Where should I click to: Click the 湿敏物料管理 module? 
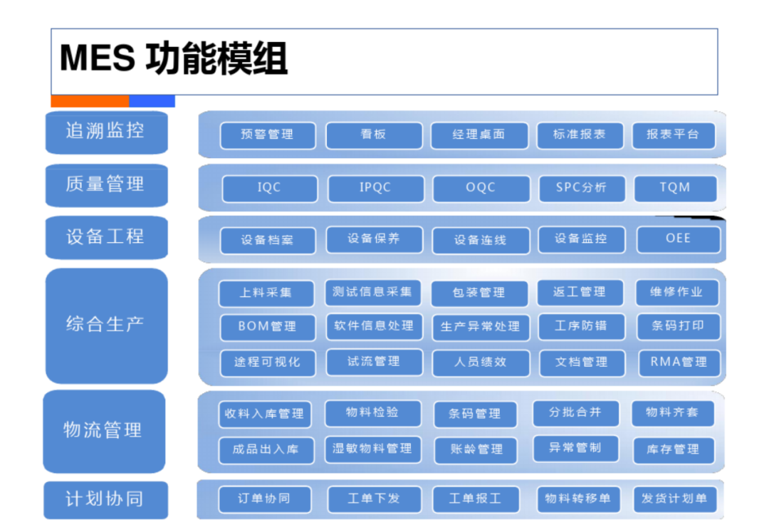372,449
